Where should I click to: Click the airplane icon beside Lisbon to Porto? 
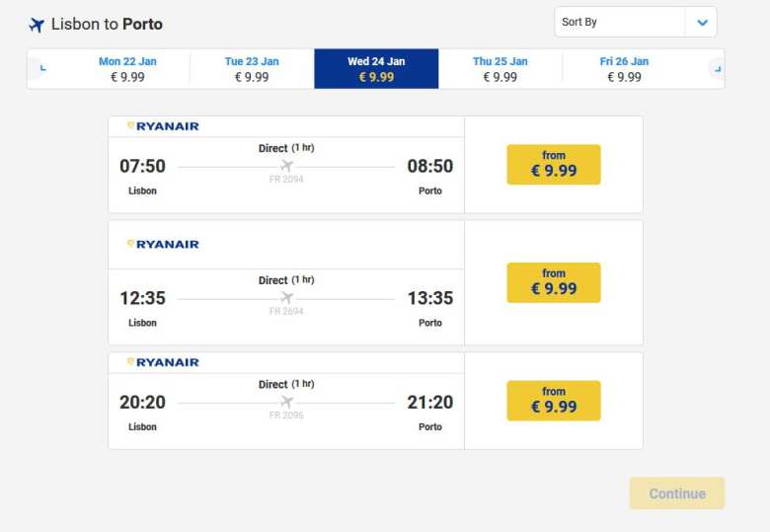click(37, 25)
